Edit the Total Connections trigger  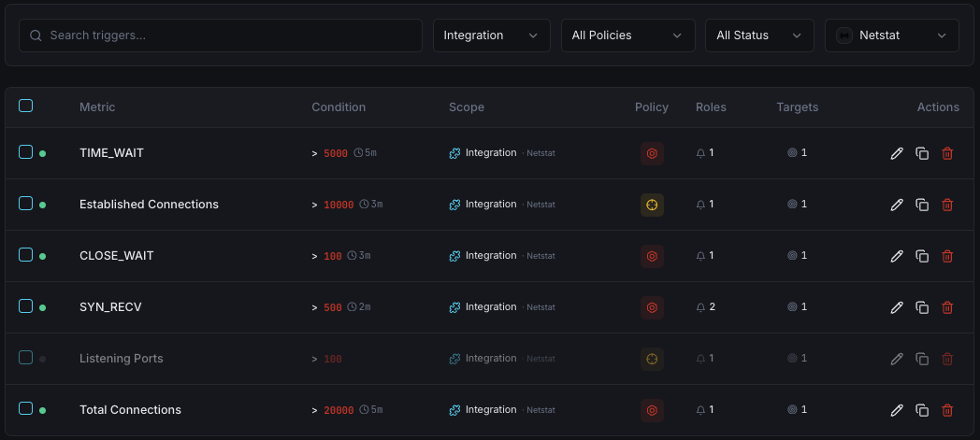[x=897, y=410]
